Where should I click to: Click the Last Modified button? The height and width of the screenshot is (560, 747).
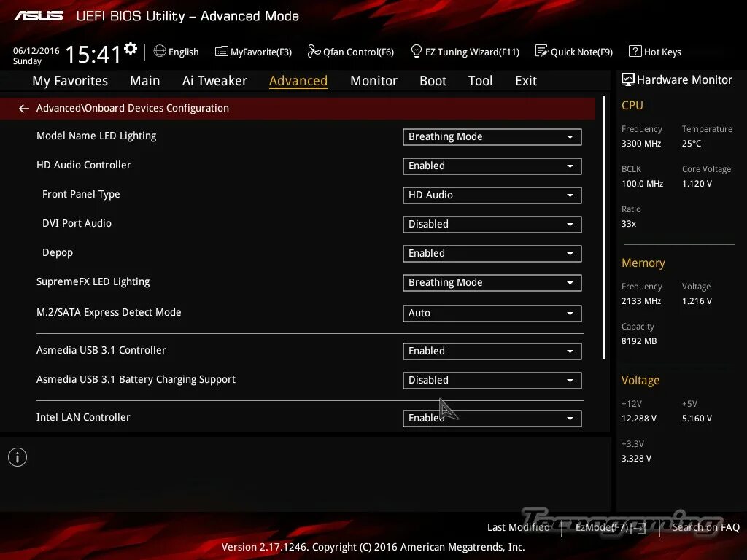[x=518, y=527]
